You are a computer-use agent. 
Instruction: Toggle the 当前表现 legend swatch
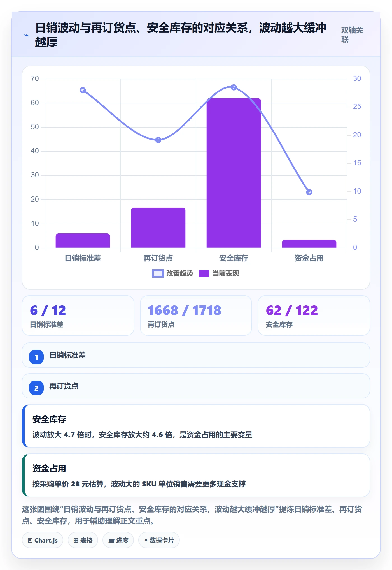tap(204, 274)
